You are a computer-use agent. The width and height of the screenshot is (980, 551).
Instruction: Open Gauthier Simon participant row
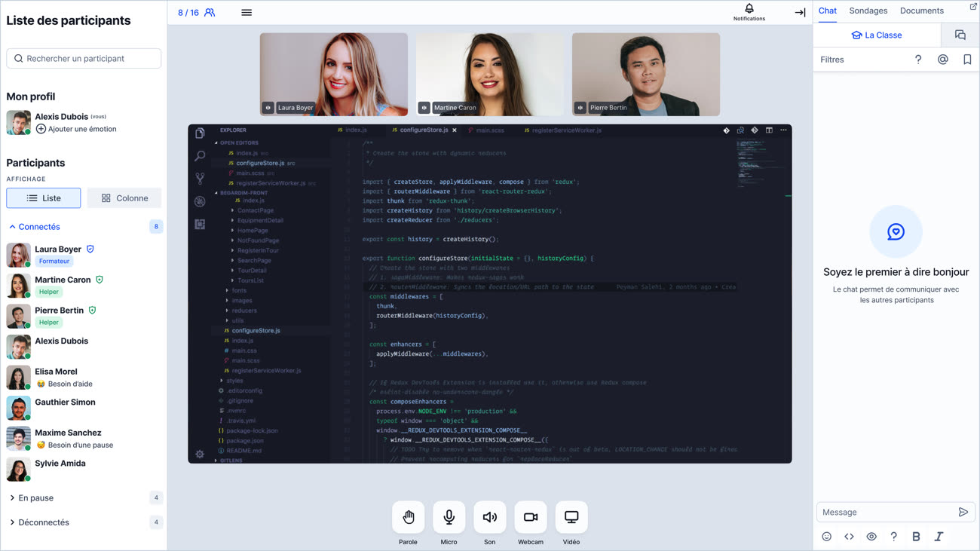(83, 408)
